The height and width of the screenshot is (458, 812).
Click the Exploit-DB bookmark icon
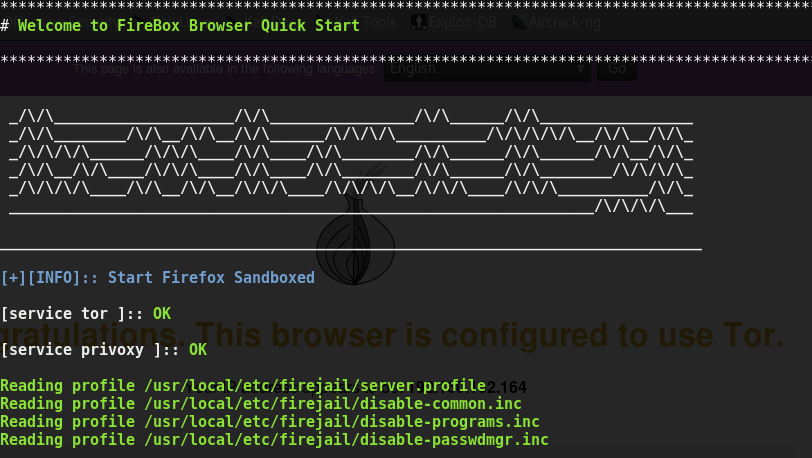418,22
